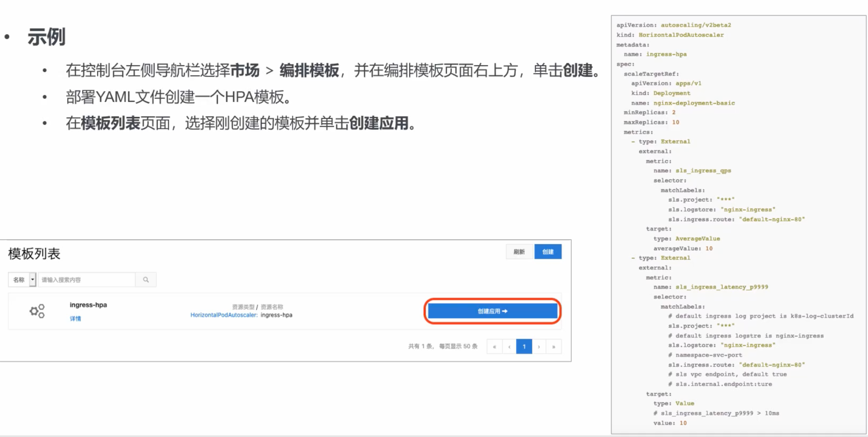Click the gears icon of ingress-hpa template
This screenshot has width=868, height=437.
(x=37, y=311)
